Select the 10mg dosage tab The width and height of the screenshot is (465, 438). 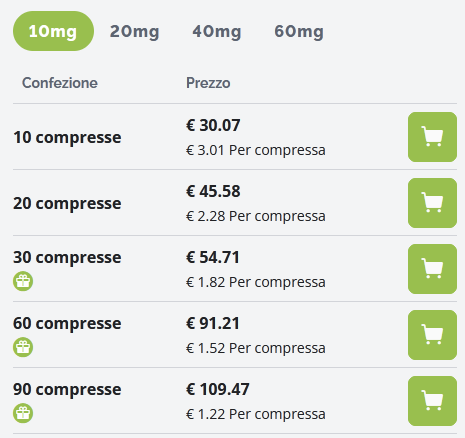(53, 31)
